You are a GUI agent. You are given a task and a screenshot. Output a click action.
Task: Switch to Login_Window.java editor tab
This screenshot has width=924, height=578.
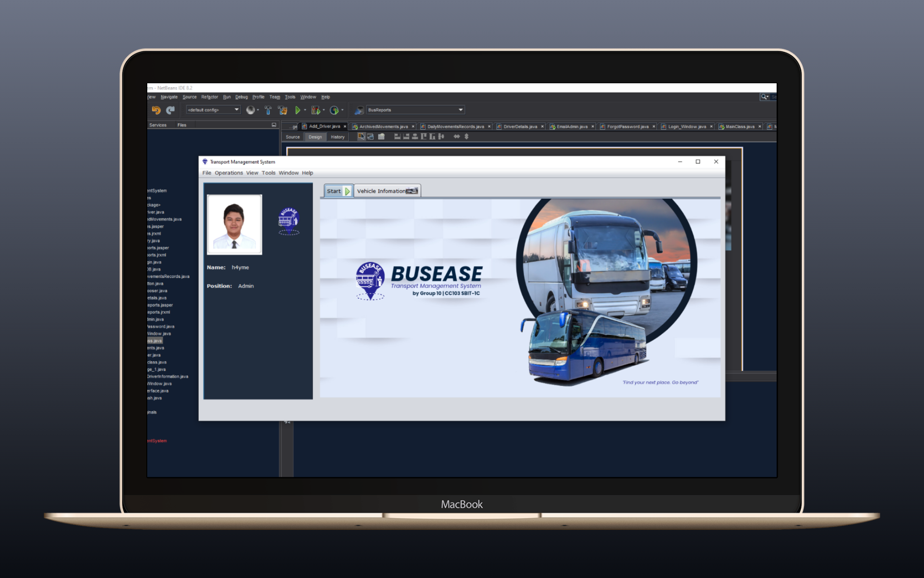[687, 127]
